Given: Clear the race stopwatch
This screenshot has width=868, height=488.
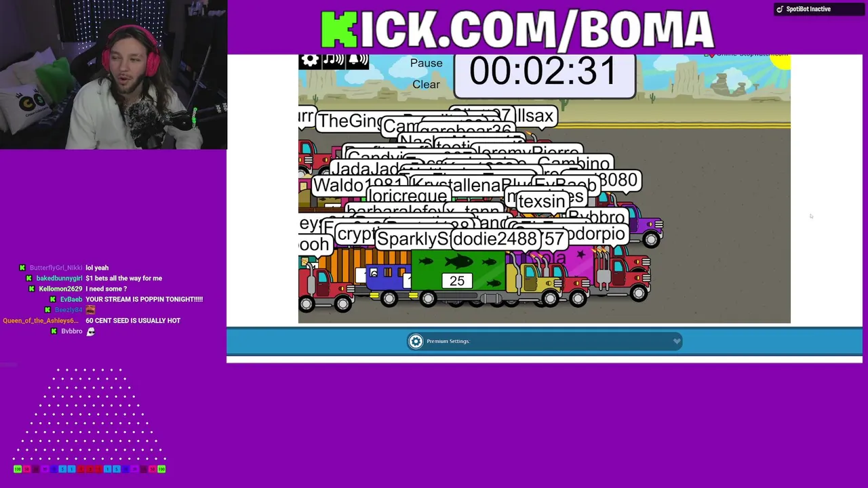Looking at the screenshot, I should coord(426,85).
